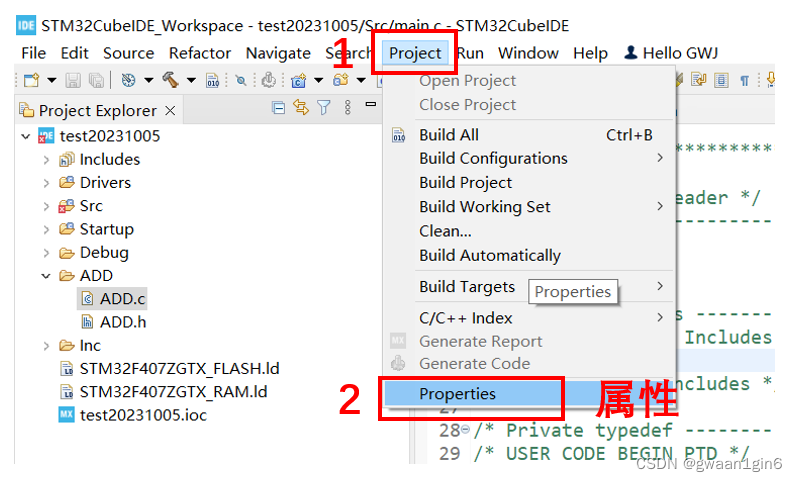Click the Toggle Word Wrap toolbar icon
The height and width of the screenshot is (482, 797).
[x=699, y=80]
